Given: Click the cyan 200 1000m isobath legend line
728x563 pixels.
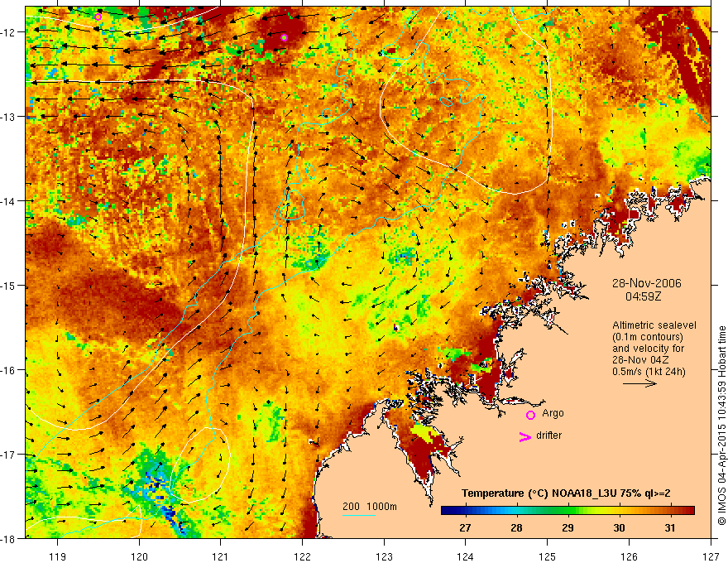Looking at the screenshot, I should pos(359,515).
